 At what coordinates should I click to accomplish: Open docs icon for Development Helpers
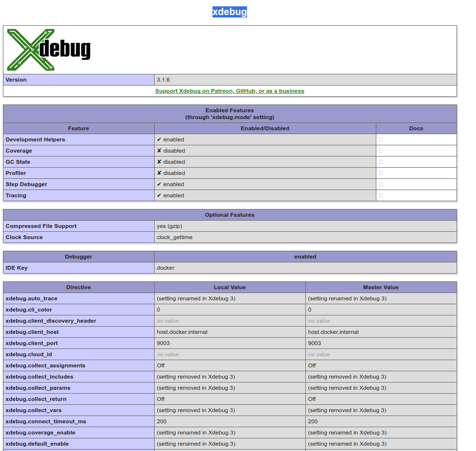(x=381, y=139)
